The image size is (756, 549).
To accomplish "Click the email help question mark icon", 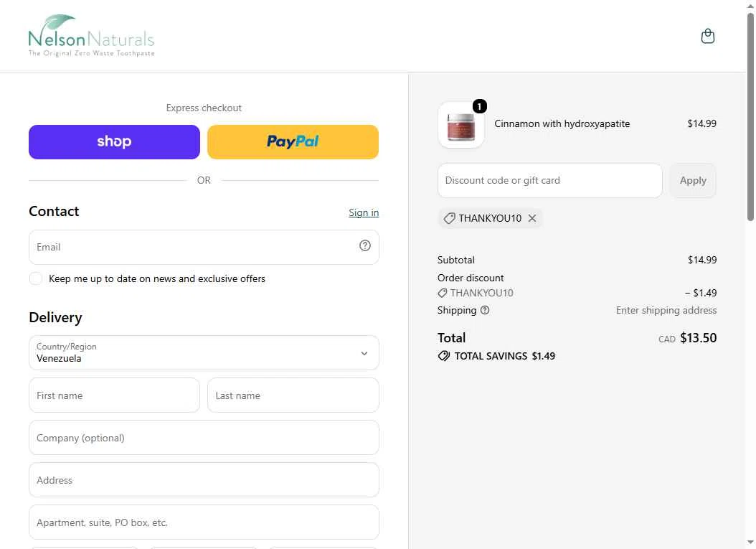I will [x=365, y=246].
